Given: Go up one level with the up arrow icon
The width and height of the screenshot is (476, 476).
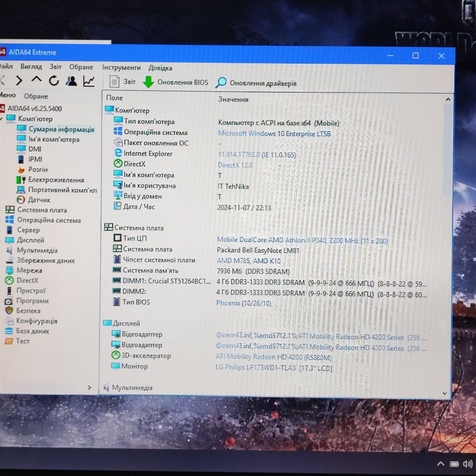Looking at the screenshot, I should click(x=36, y=80).
